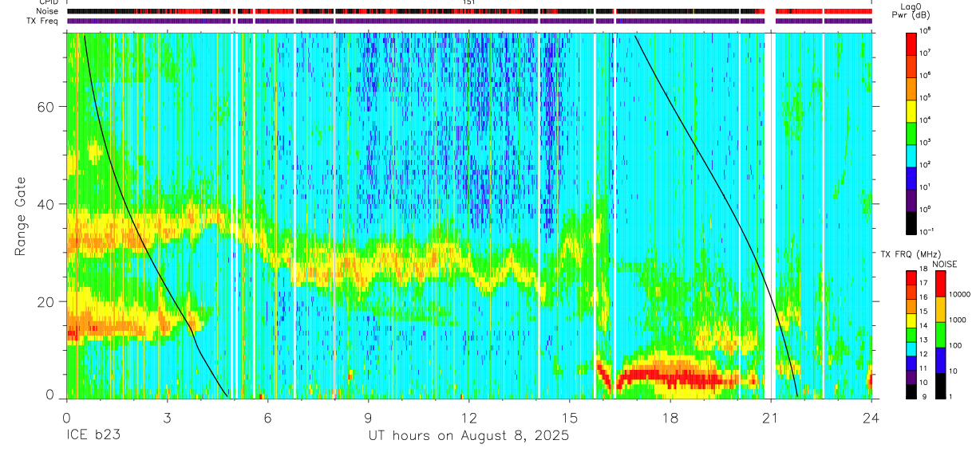
Task: Click the y-axis tick label '60'
Action: 48,107
